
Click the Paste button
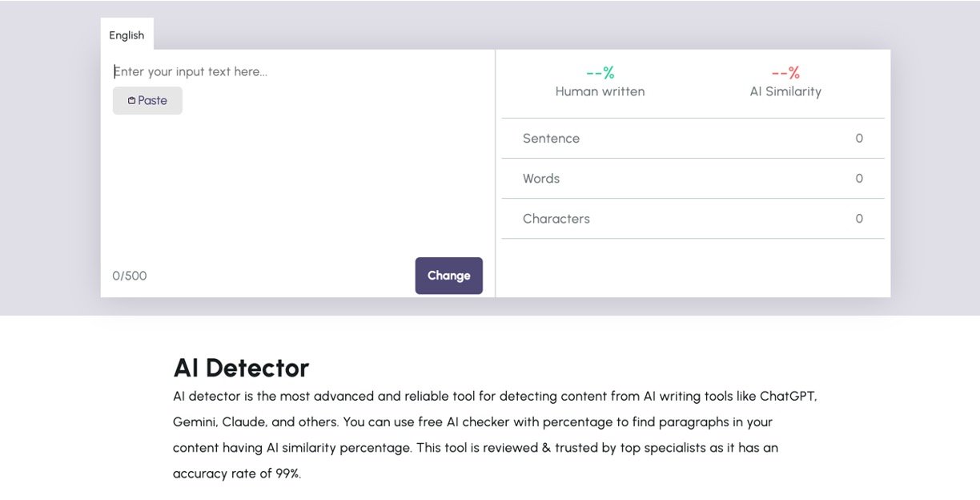click(147, 101)
